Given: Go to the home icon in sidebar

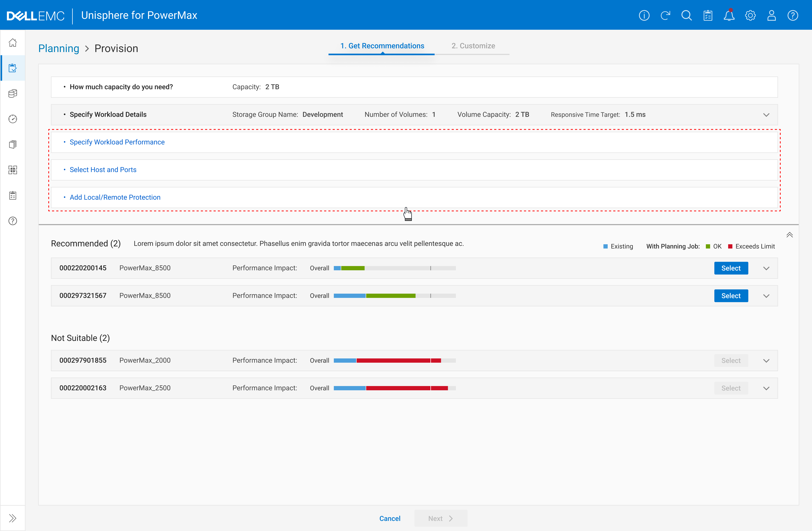Looking at the screenshot, I should click(x=13, y=43).
